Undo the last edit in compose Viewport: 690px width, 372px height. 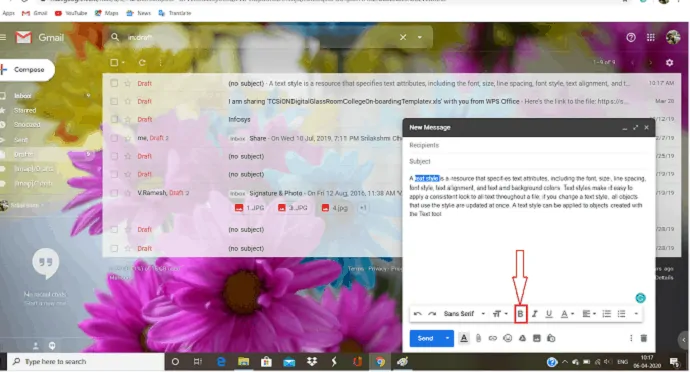pos(418,314)
